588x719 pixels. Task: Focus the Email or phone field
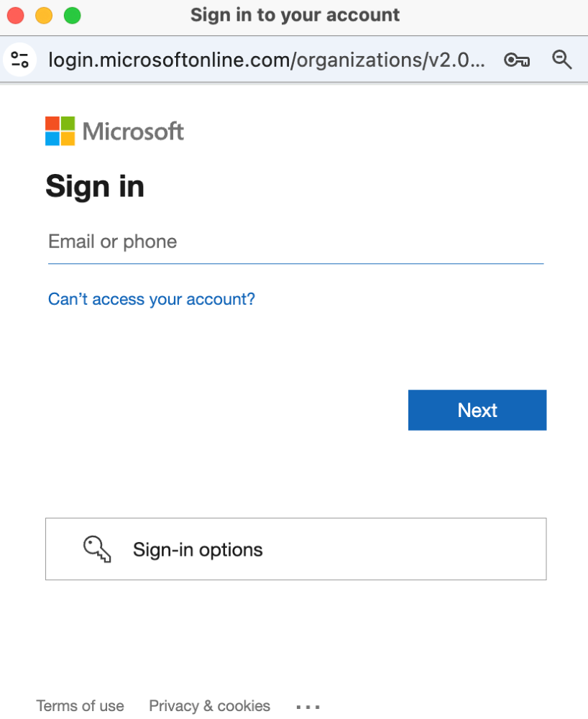click(x=295, y=242)
